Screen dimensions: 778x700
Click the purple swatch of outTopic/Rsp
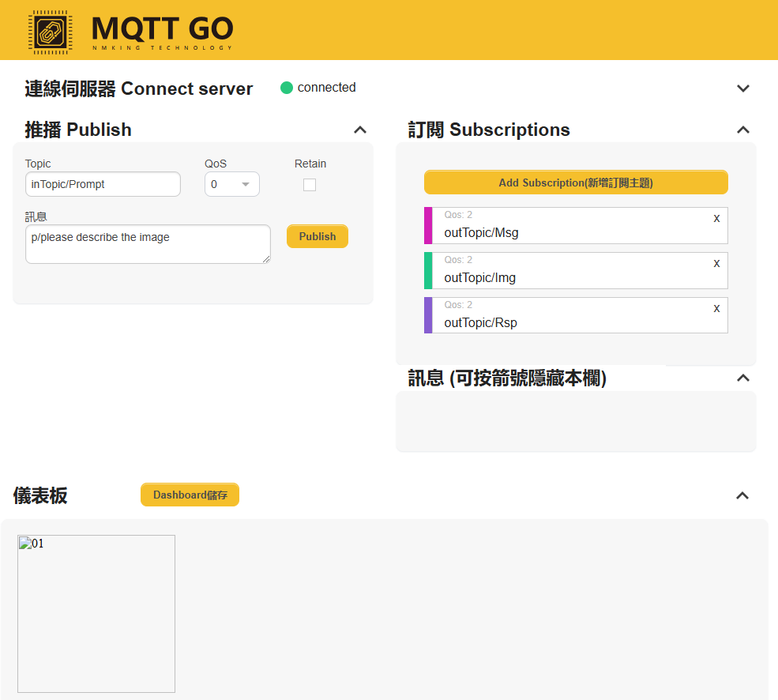428,316
